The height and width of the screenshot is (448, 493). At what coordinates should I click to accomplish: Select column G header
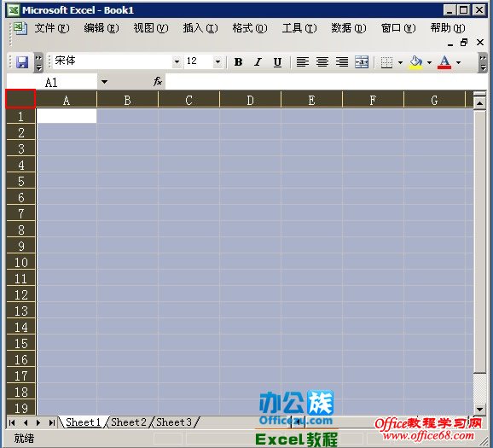pos(434,100)
